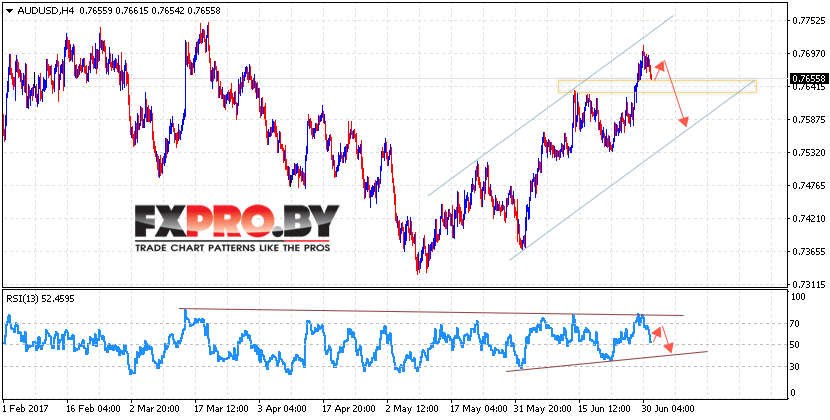Screen dimensions: 830x420
Task: Select the RSI(13) 52.4595 indicator label
Action: tap(40, 299)
